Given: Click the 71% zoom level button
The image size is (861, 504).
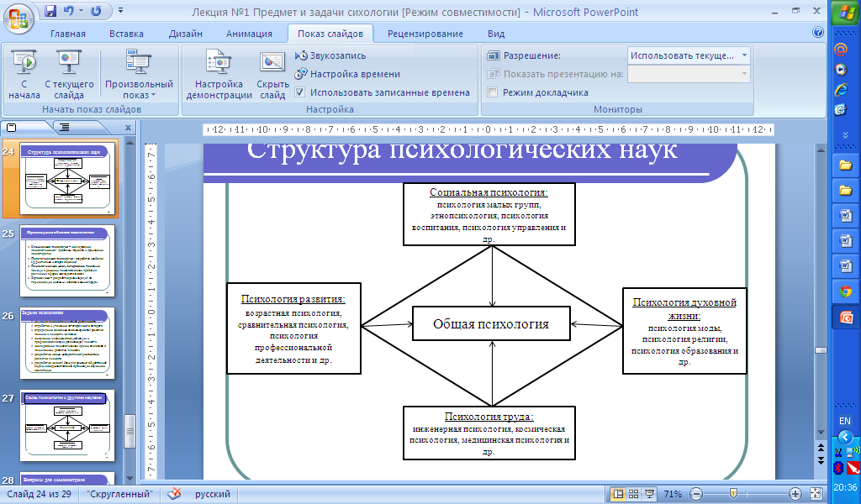Looking at the screenshot, I should (x=673, y=494).
